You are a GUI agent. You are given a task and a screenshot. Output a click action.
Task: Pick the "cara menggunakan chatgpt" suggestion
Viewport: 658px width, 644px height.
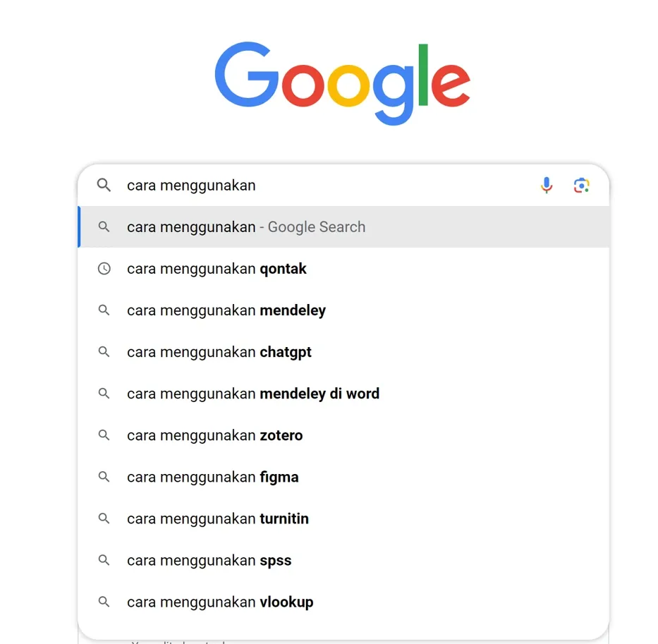(x=219, y=352)
